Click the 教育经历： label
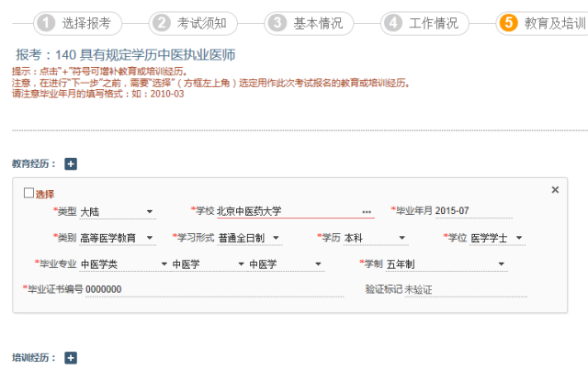Viewport: 588px width, 381px height. click(34, 163)
